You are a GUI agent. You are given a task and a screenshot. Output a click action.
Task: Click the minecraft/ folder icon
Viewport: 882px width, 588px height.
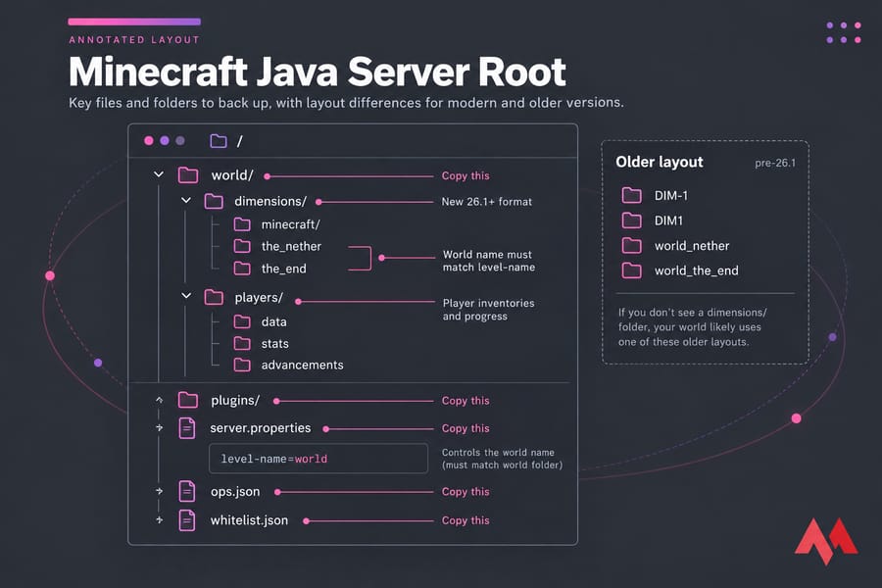pyautogui.click(x=242, y=224)
